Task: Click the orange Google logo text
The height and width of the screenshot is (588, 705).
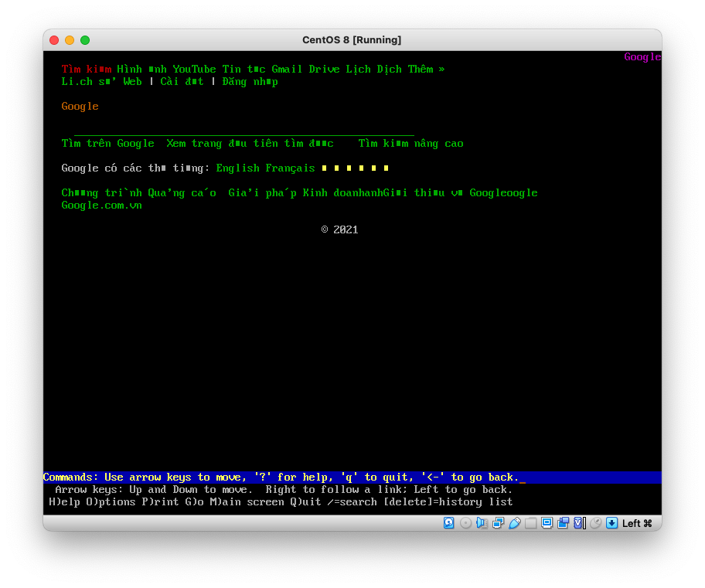Action: (x=80, y=107)
